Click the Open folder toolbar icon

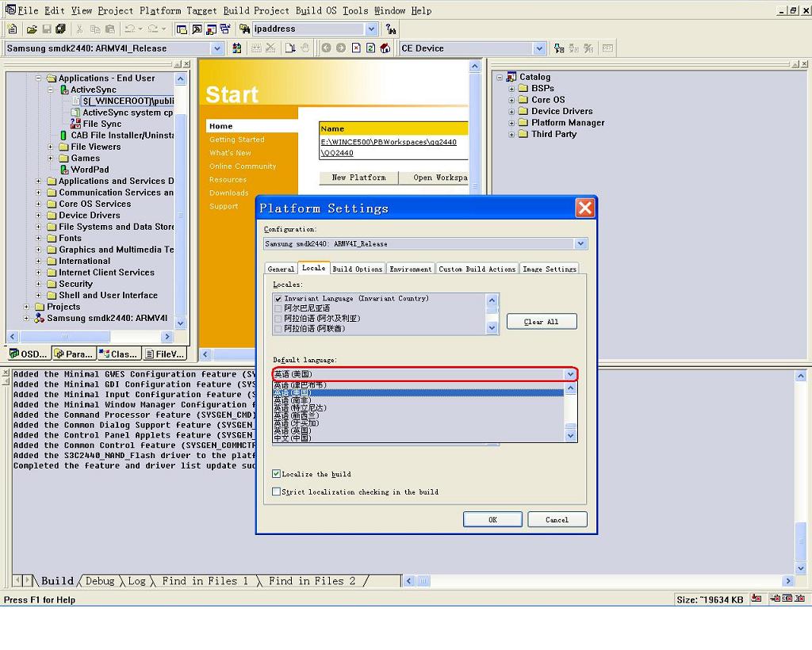tap(32, 29)
